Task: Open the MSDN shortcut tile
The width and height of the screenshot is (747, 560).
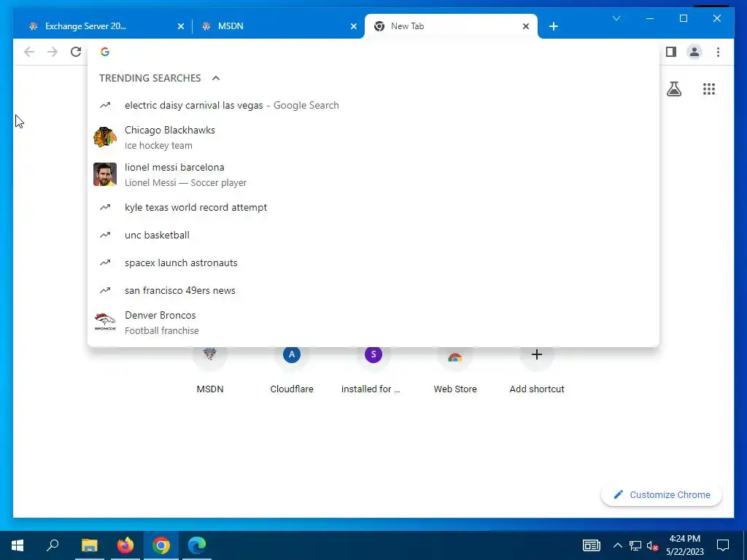Action: click(x=210, y=371)
